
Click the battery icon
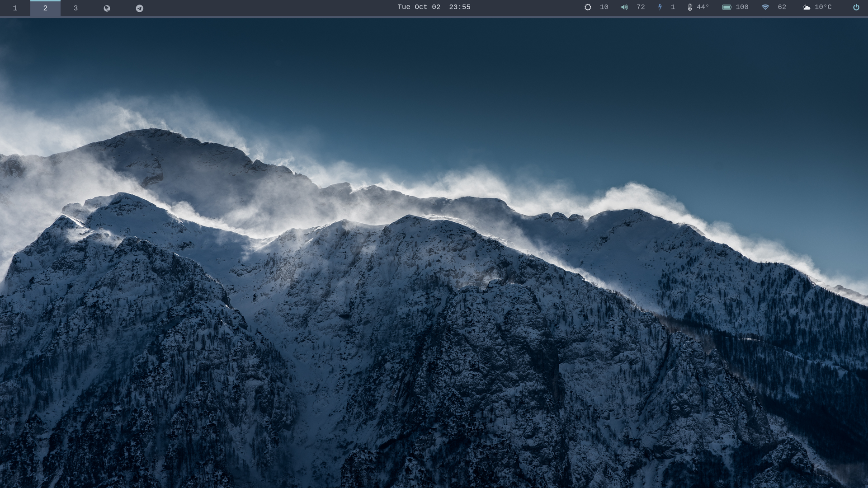coord(726,7)
